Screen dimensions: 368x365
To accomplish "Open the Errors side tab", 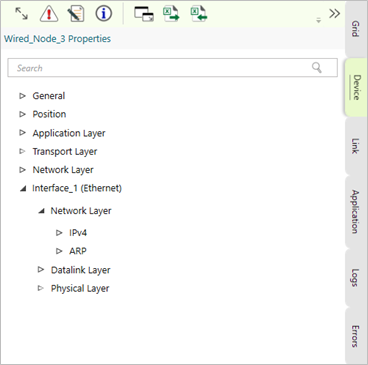I will click(356, 336).
